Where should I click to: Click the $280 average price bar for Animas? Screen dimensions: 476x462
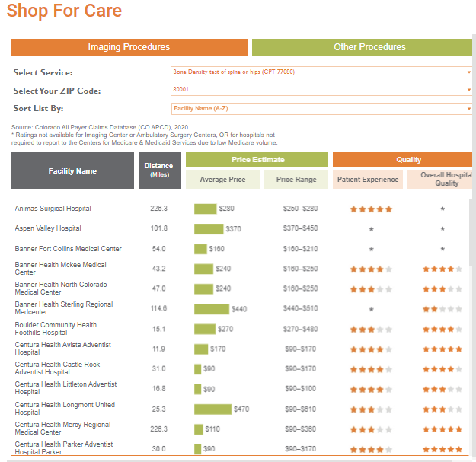click(x=205, y=209)
